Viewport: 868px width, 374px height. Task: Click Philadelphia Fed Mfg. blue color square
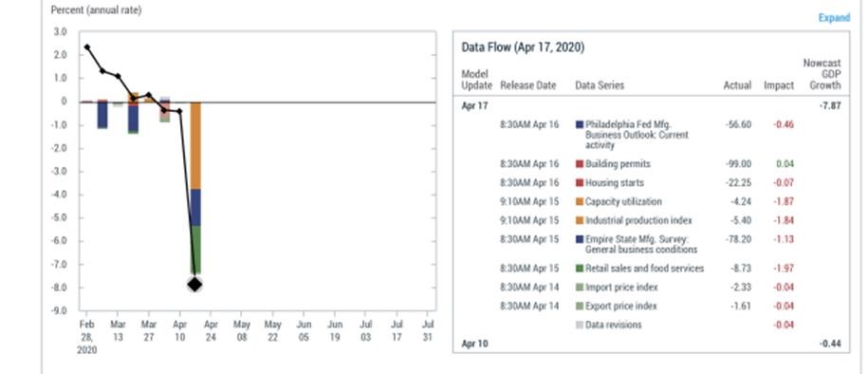pos(580,124)
